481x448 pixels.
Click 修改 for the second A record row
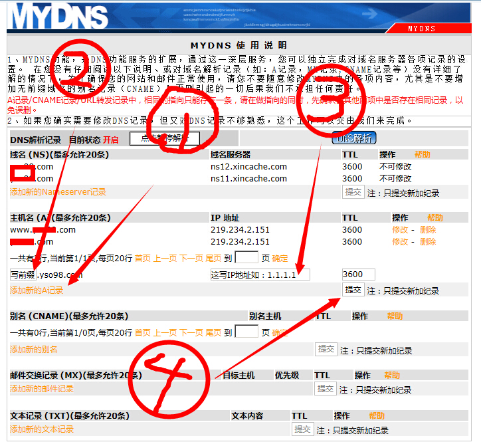pyautogui.click(x=400, y=242)
